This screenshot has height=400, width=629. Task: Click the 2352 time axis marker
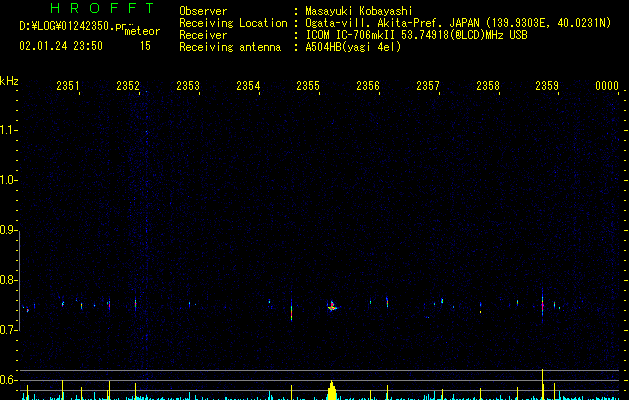tap(128, 86)
